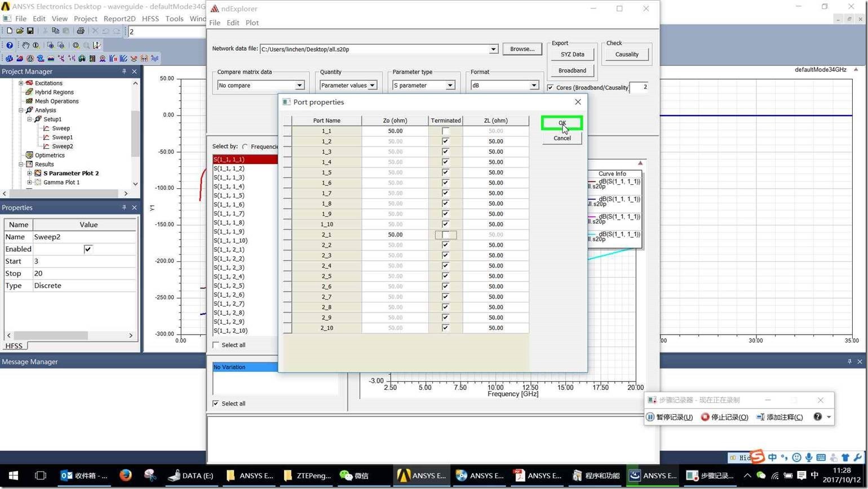Open the Compare matrix data dropdown
The width and height of the screenshot is (868, 489).
click(300, 85)
